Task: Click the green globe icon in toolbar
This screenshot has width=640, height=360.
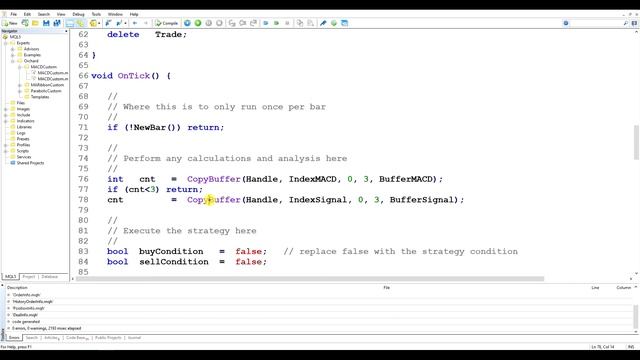Action: (x=333, y=23)
